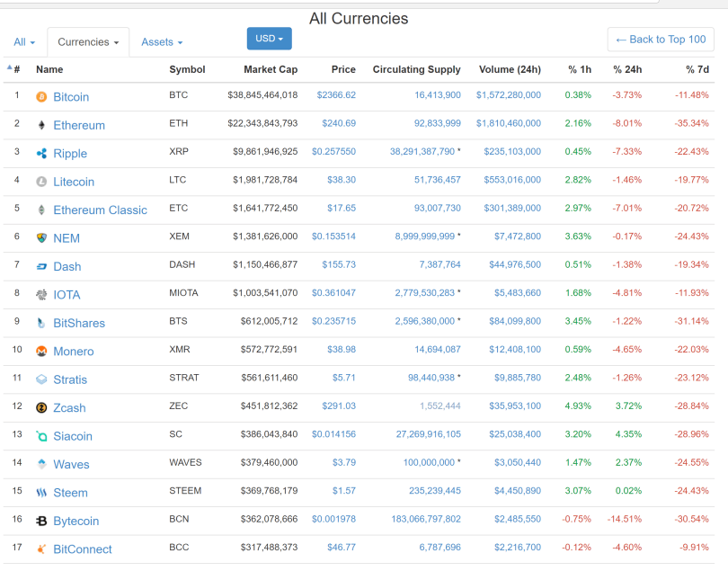Open the BitShares name link
Image resolution: width=728 pixels, height=571 pixels.
click(x=79, y=324)
